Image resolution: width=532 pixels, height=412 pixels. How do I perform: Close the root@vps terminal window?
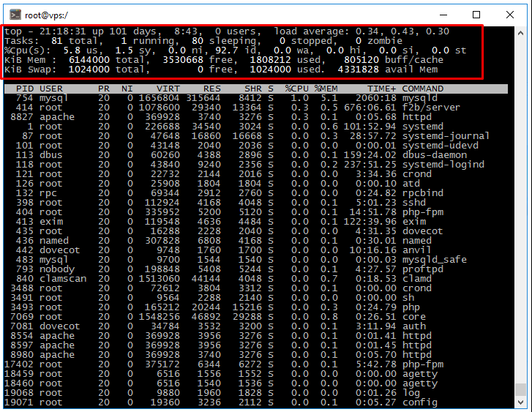511,14
